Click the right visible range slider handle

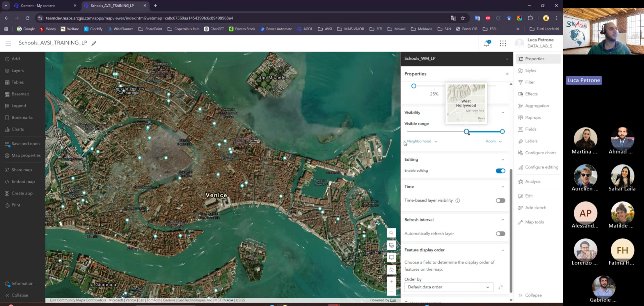(x=502, y=132)
